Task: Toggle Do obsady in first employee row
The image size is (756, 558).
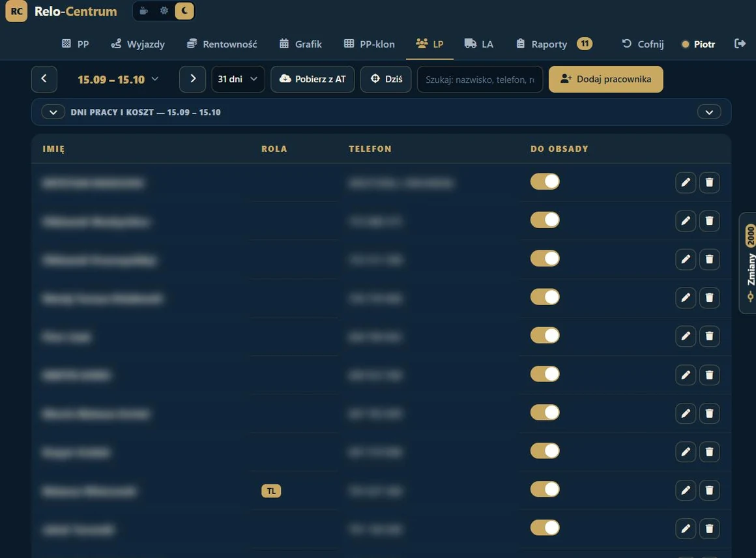Action: [x=545, y=182]
